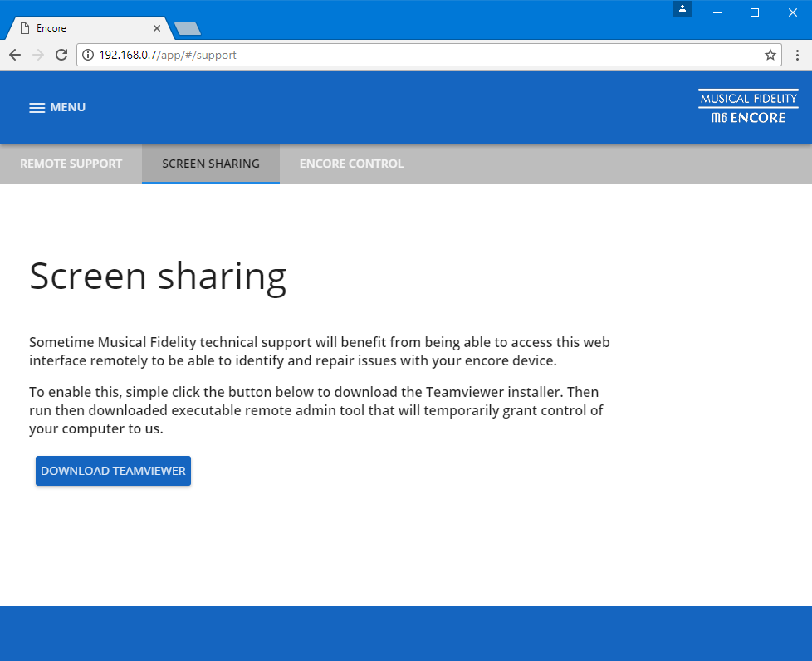Click the Musical Fidelity M6 Encore logo
The height and width of the screenshot is (661, 812).
tap(747, 107)
